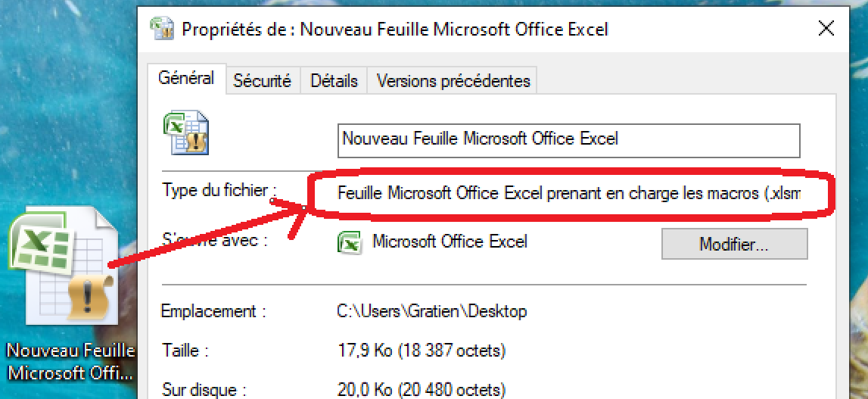Click the Microsoft Office Excel program name
868x399 pixels.
point(450,242)
